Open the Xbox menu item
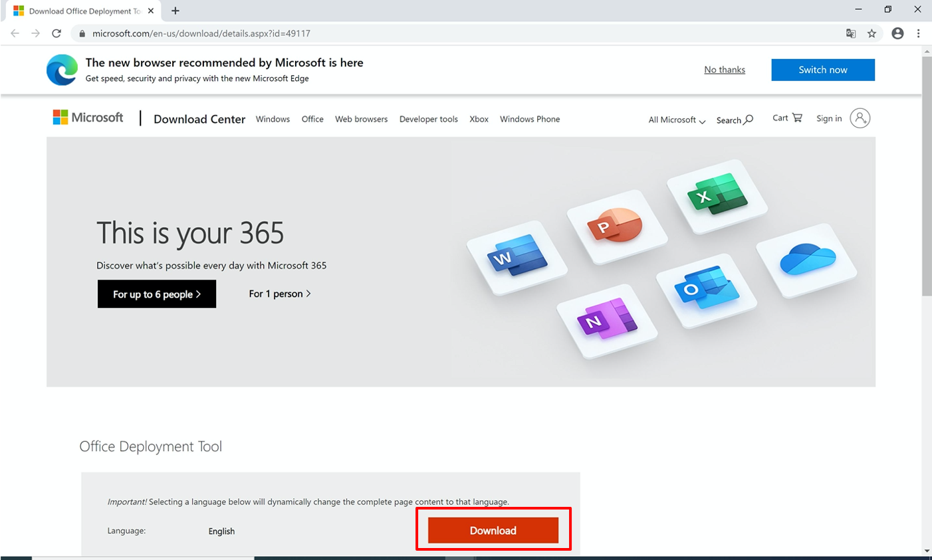 click(479, 119)
